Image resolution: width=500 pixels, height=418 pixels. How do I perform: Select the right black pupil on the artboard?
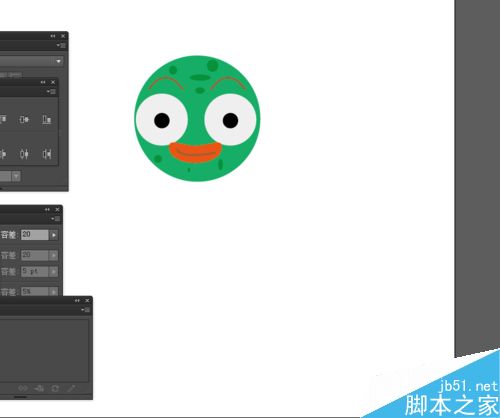(x=230, y=120)
